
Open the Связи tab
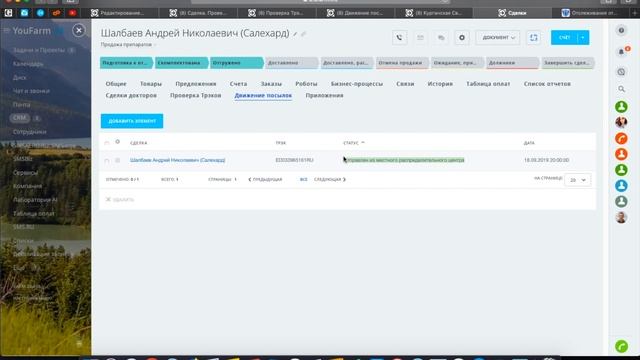405,84
